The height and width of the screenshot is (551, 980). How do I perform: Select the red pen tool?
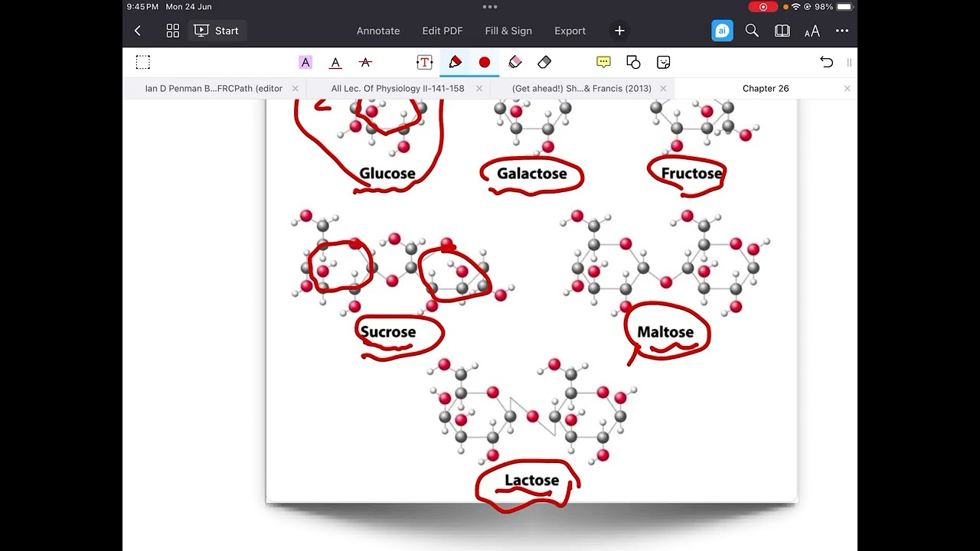(x=455, y=62)
